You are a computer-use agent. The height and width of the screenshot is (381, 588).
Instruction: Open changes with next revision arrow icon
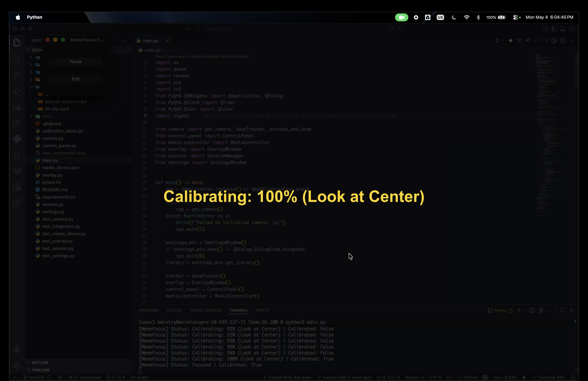tap(545, 41)
